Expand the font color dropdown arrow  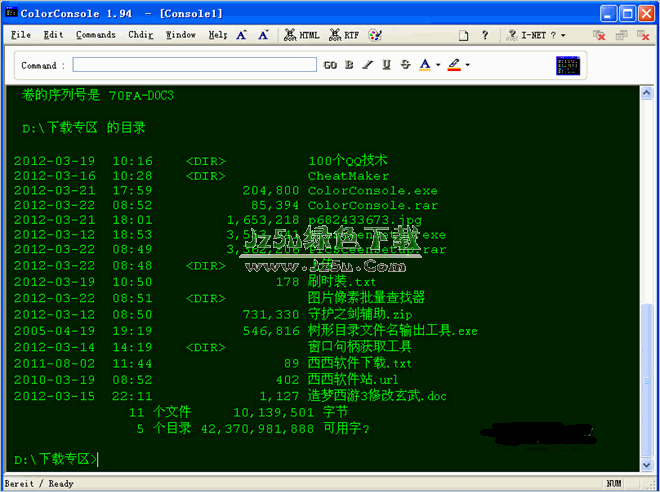point(438,65)
